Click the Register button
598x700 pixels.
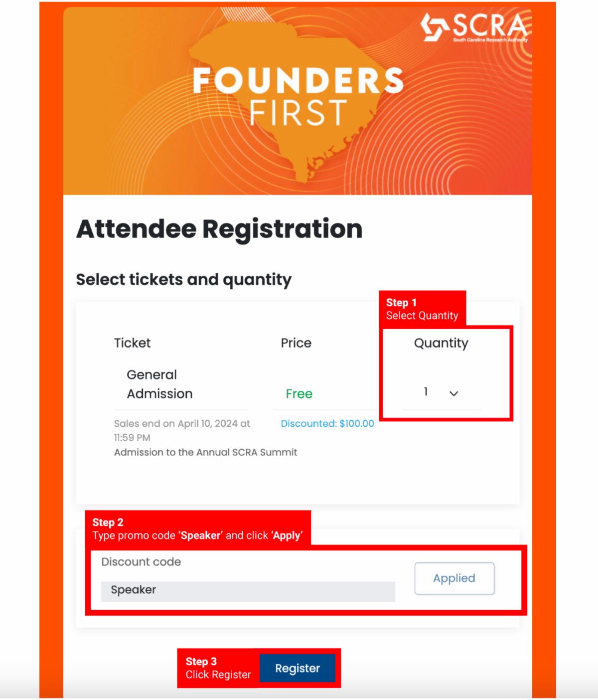(x=298, y=668)
